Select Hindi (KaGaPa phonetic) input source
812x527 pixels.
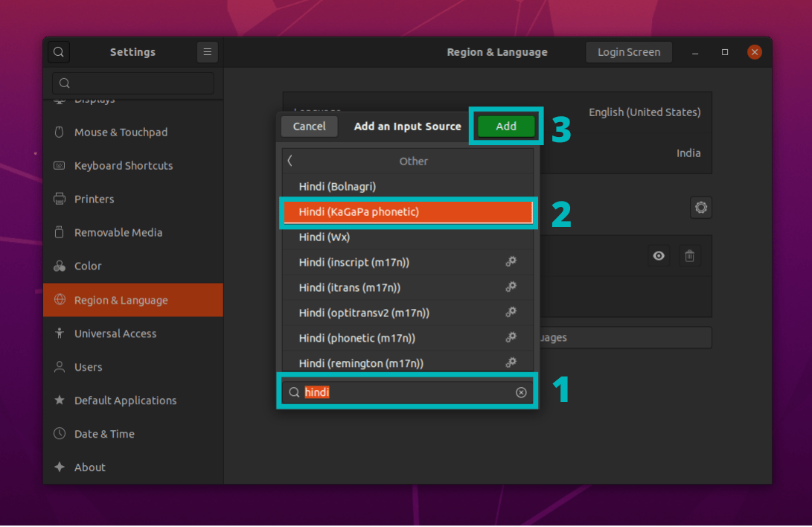point(407,212)
